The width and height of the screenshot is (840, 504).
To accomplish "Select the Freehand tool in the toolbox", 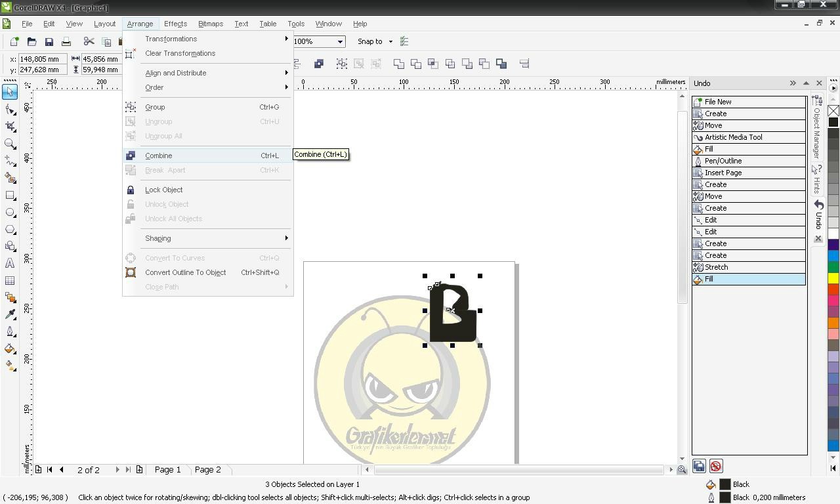I will click(10, 160).
